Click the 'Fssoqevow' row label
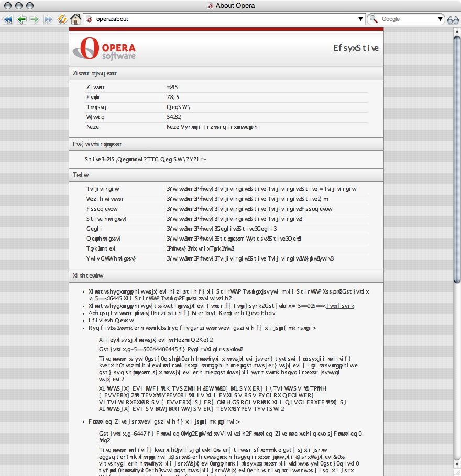 point(102,209)
